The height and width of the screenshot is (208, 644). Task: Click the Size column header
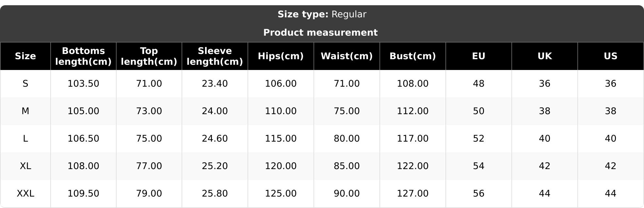tap(25, 56)
